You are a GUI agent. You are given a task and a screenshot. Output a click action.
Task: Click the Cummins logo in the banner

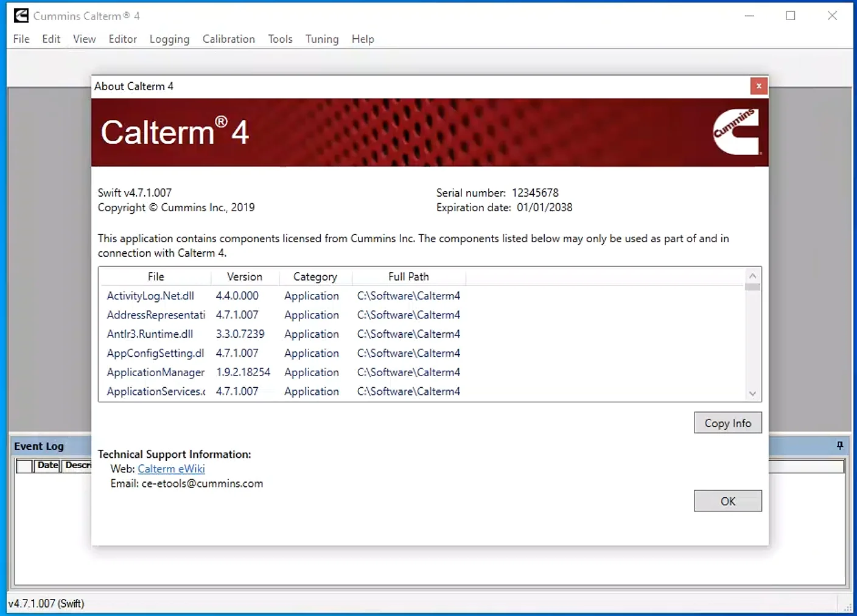coord(736,131)
